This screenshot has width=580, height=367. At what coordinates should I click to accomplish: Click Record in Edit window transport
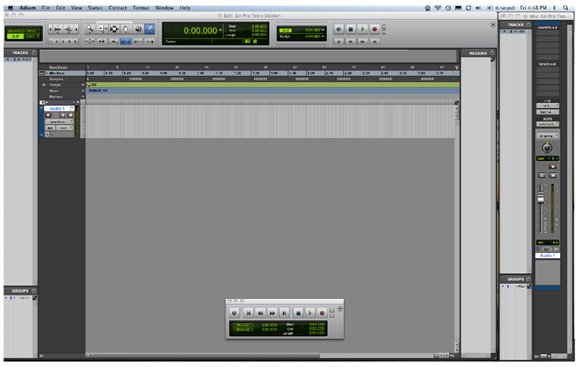click(374, 29)
